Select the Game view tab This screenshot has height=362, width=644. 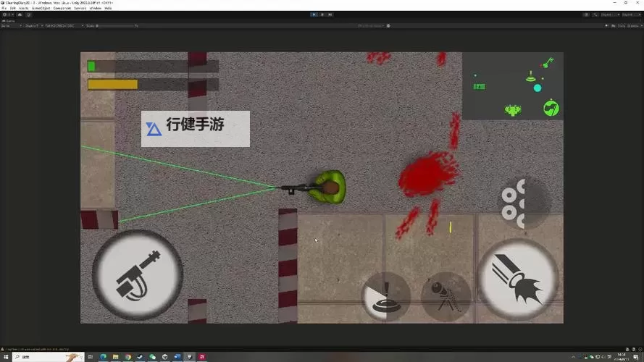pyautogui.click(x=9, y=20)
